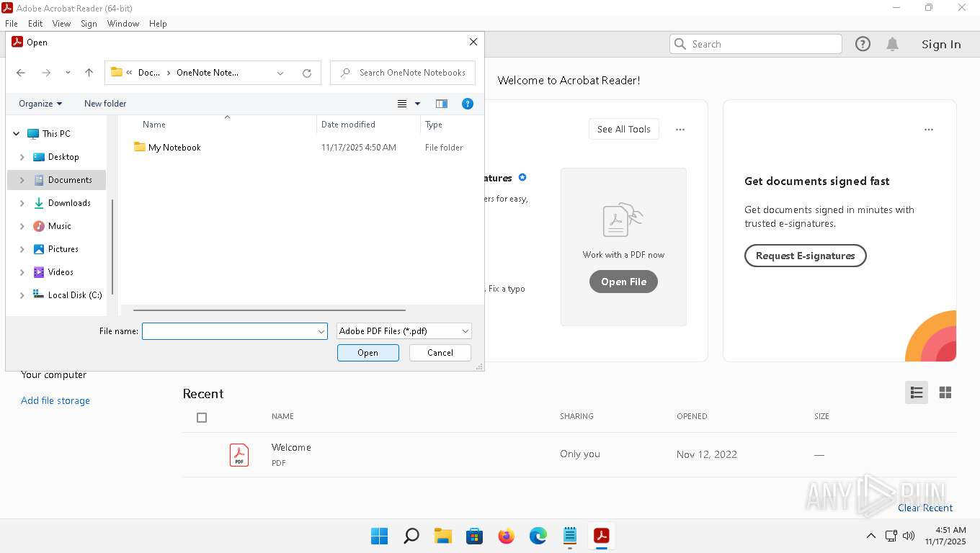Open more options on signature card
Screen dimensions: 980x553
tap(929, 130)
